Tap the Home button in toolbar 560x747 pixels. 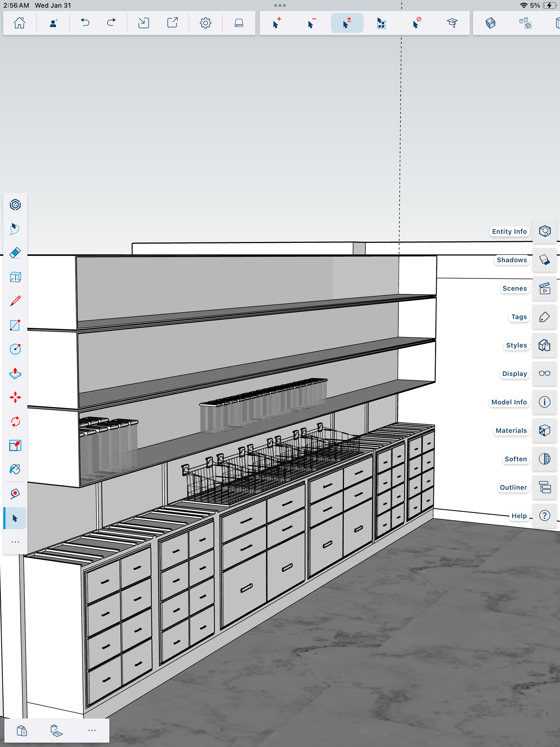tap(20, 23)
